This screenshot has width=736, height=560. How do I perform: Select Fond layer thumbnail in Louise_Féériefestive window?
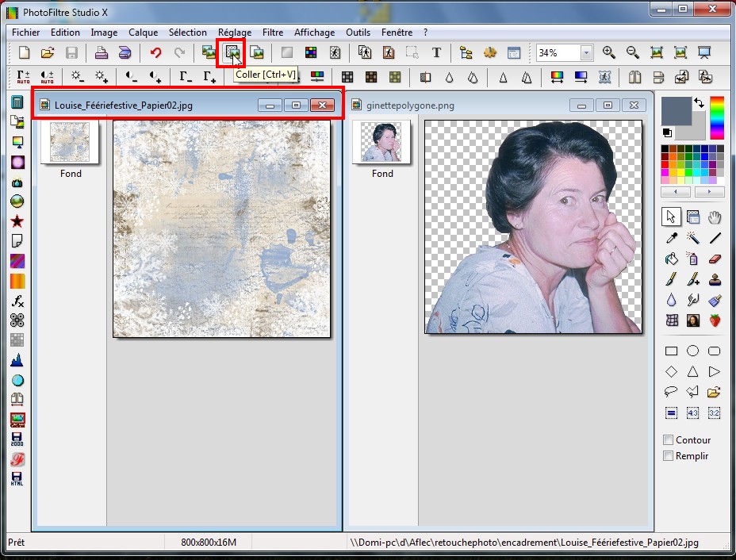tap(70, 142)
